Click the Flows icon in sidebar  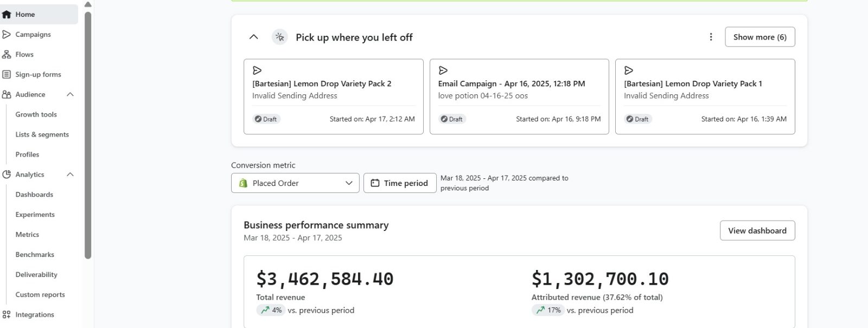tap(7, 55)
